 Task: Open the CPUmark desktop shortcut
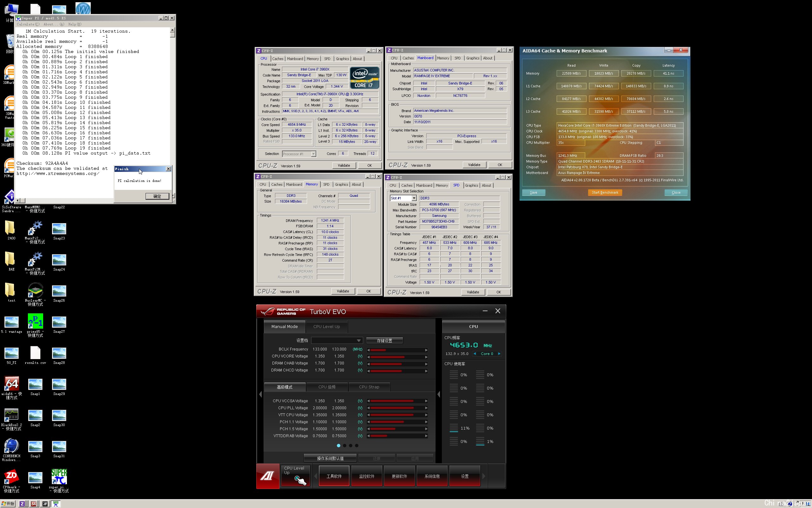11,481
